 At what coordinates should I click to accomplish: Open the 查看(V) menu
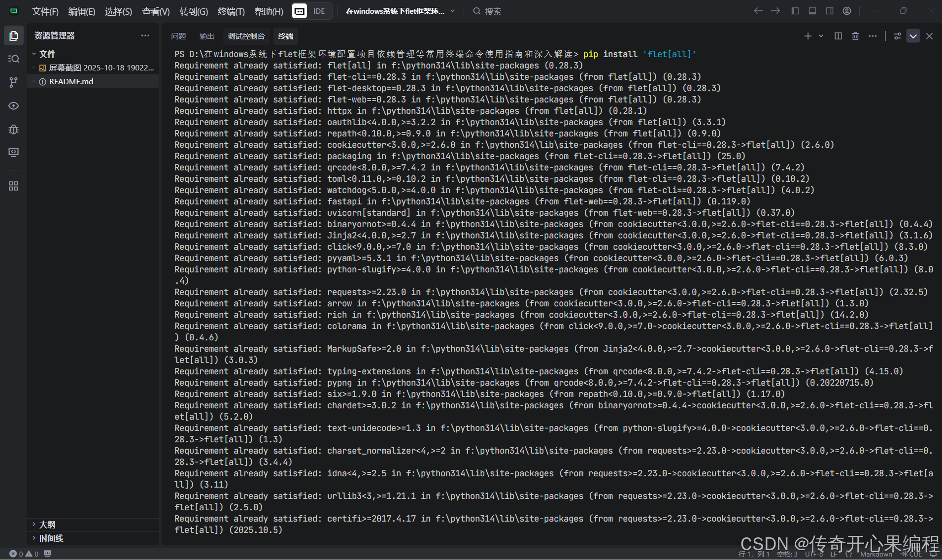(156, 11)
